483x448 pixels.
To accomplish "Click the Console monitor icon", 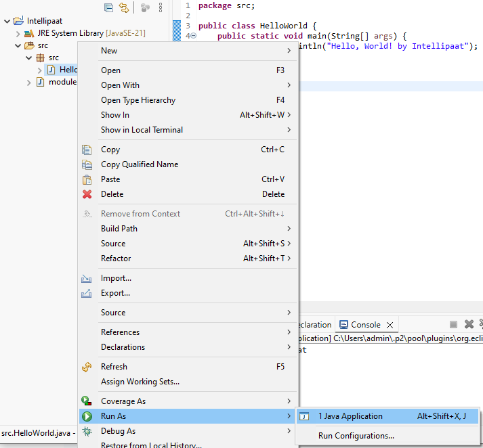I will (x=343, y=325).
